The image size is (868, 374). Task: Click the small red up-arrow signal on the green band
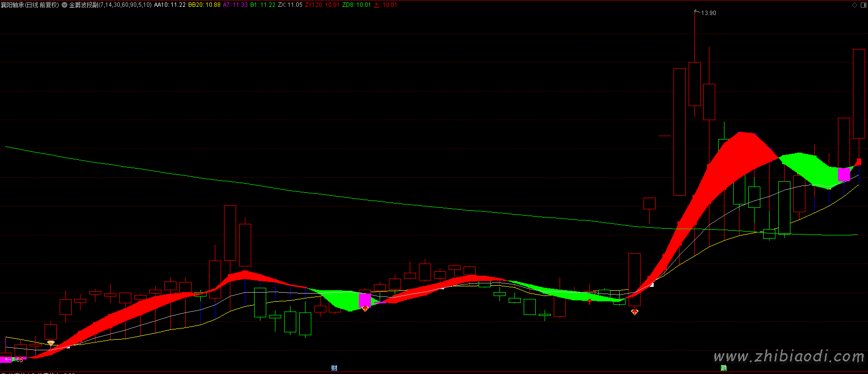[x=589, y=302]
